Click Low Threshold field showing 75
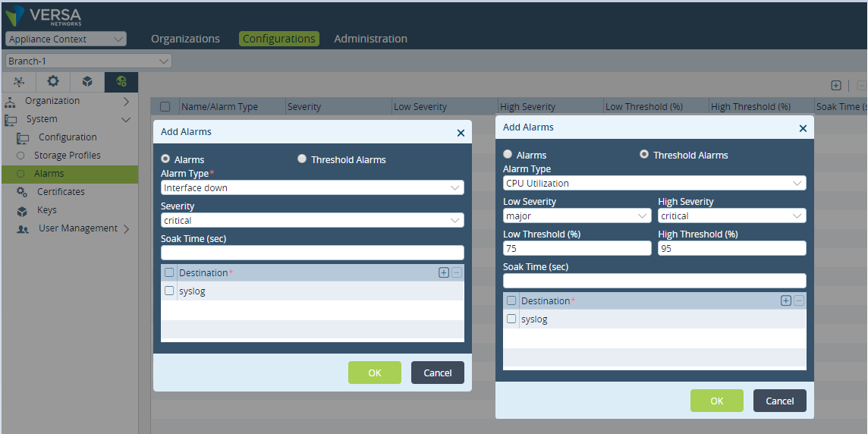Image resolution: width=868 pixels, height=434 pixels. point(577,249)
